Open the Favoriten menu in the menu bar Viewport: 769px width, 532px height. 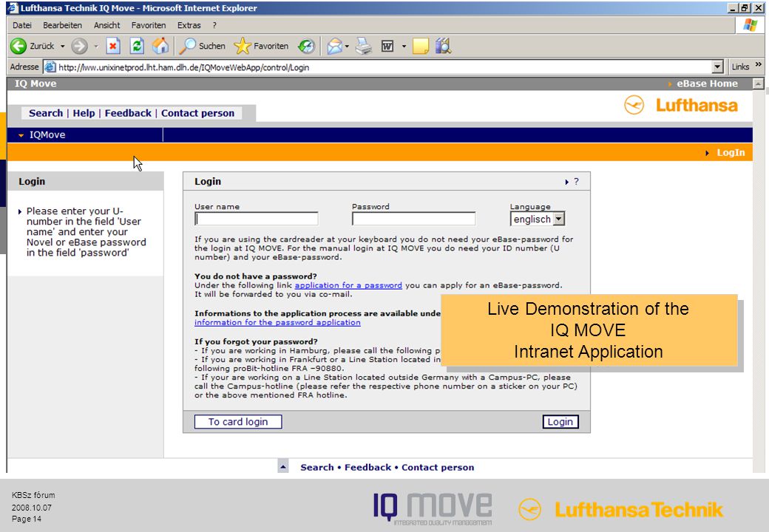(149, 25)
